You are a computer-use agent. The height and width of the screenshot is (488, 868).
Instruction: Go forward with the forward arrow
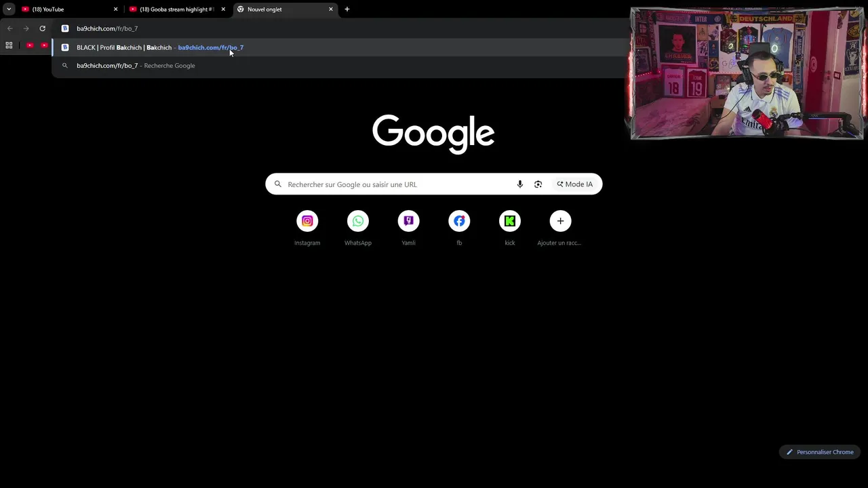coord(26,28)
